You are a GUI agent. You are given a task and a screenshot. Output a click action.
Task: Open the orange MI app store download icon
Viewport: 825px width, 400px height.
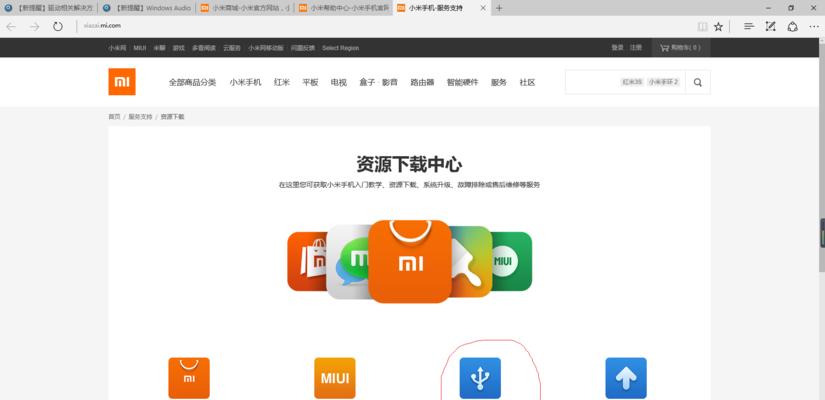click(189, 378)
